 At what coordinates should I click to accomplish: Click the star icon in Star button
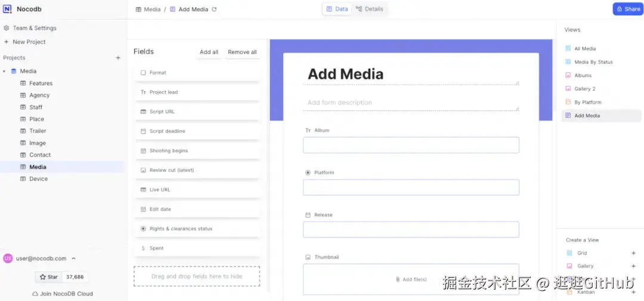coord(42,277)
